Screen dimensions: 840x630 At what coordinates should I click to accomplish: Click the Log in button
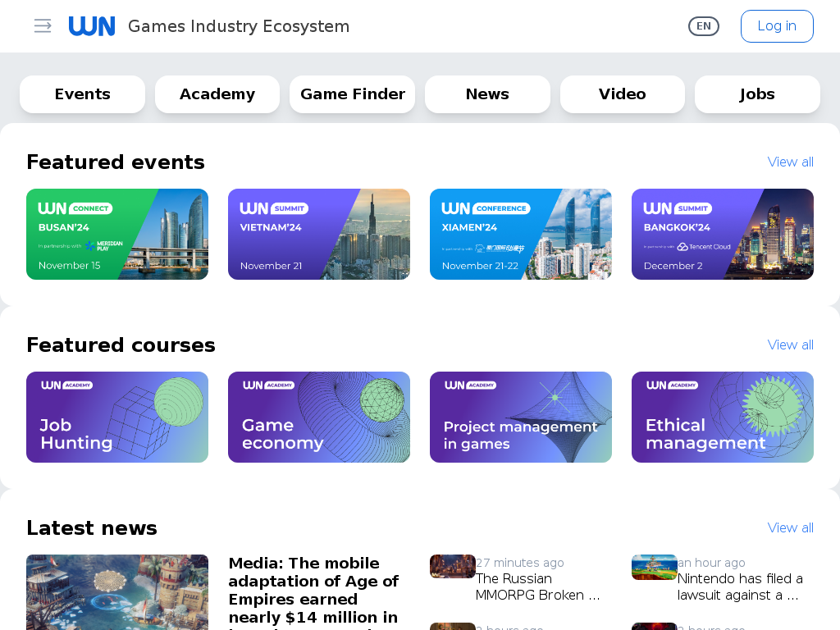(777, 26)
